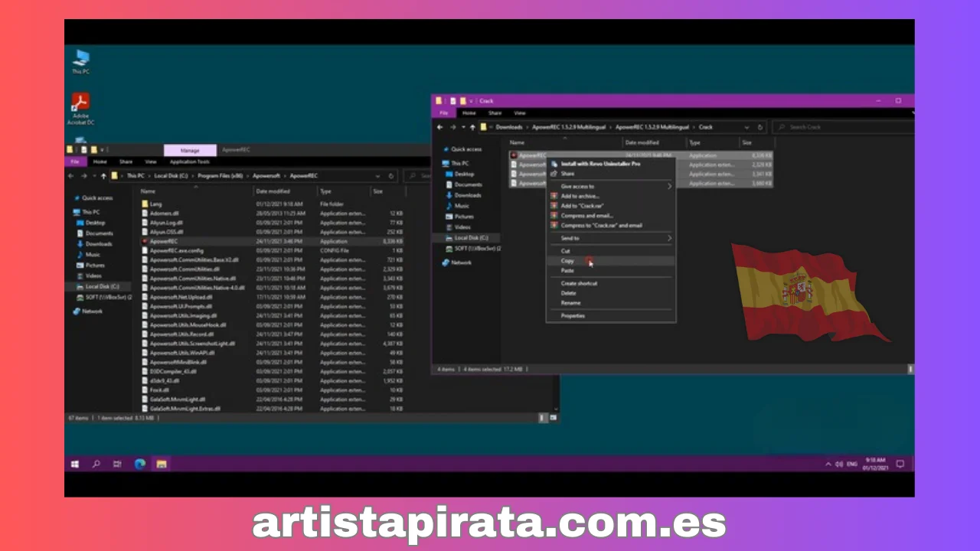Refresh the Crack folder view

click(x=760, y=127)
